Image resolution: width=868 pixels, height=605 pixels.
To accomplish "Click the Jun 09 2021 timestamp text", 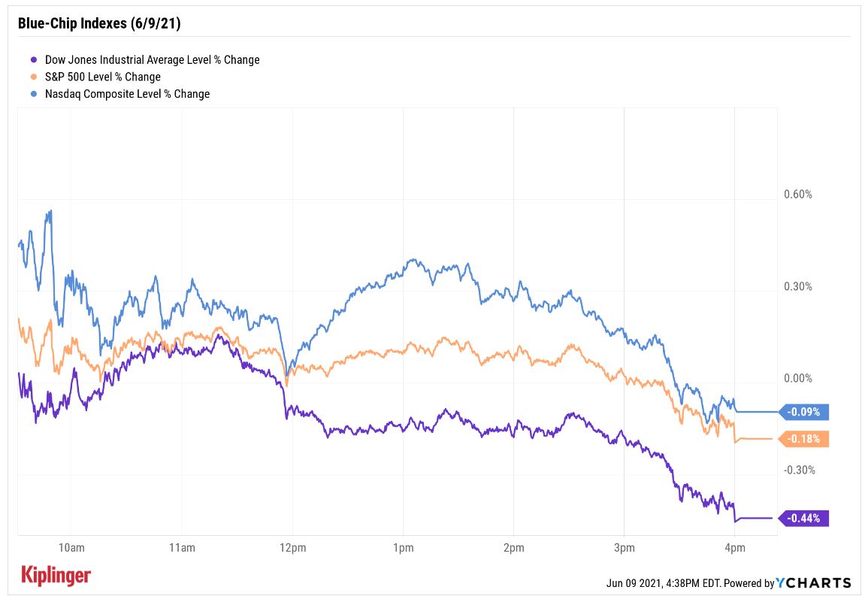I will click(688, 583).
